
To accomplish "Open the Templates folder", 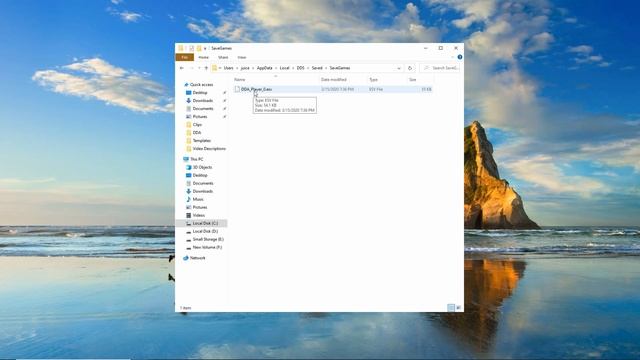I will (202, 140).
